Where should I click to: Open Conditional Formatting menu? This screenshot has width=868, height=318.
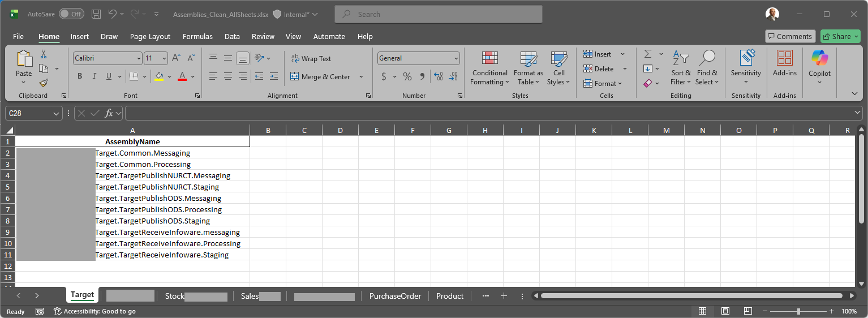489,68
